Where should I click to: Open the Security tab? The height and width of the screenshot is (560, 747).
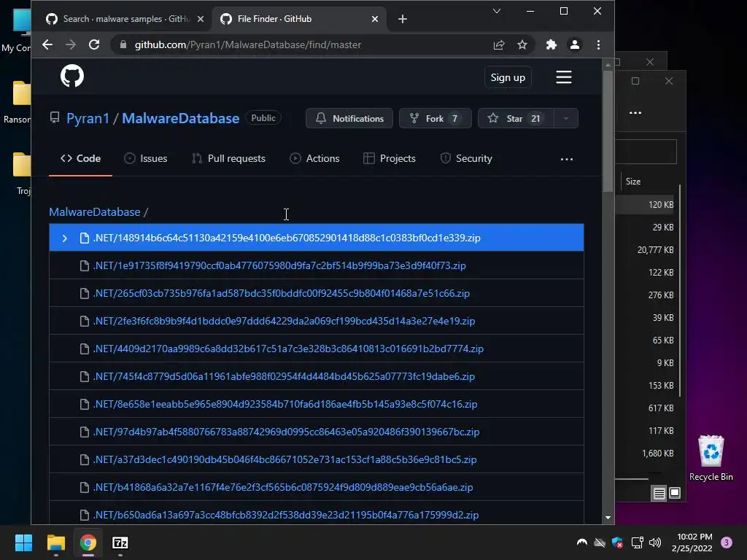[466, 158]
